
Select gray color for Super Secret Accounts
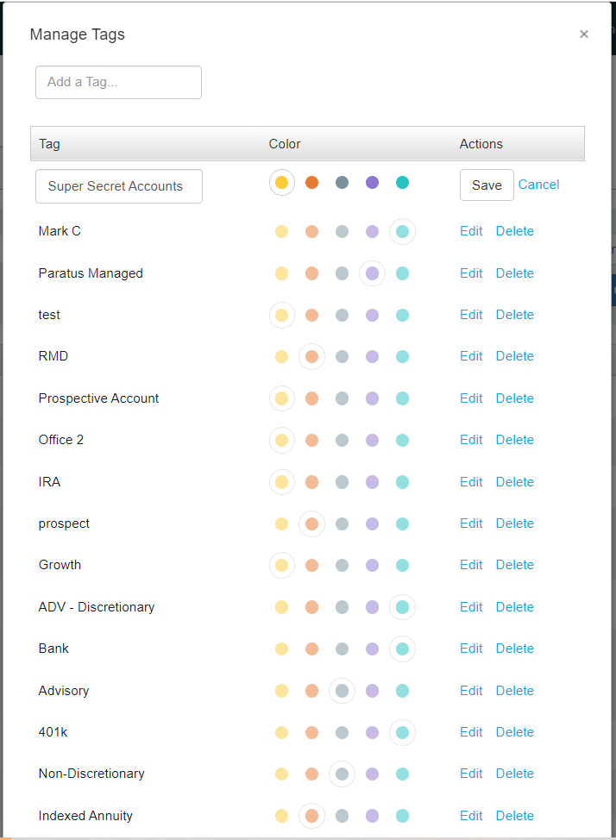click(x=342, y=183)
